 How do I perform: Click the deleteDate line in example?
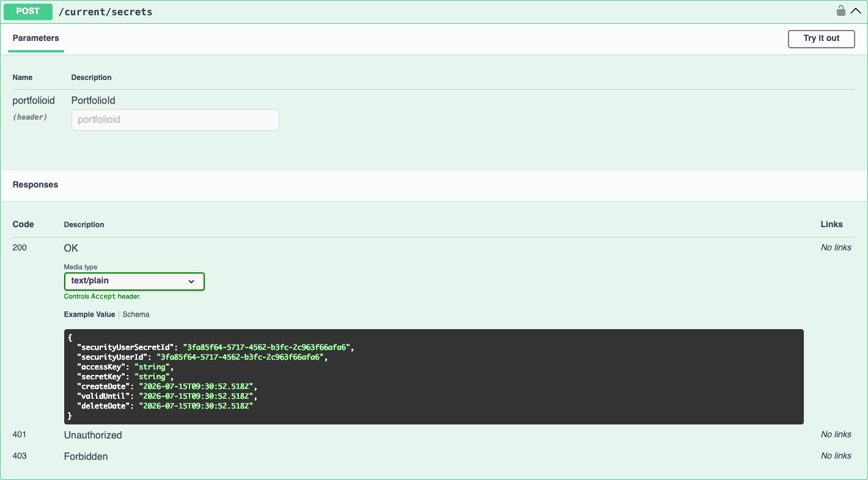165,406
